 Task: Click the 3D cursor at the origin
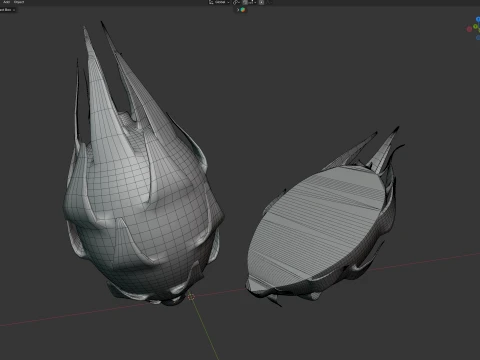(x=191, y=297)
